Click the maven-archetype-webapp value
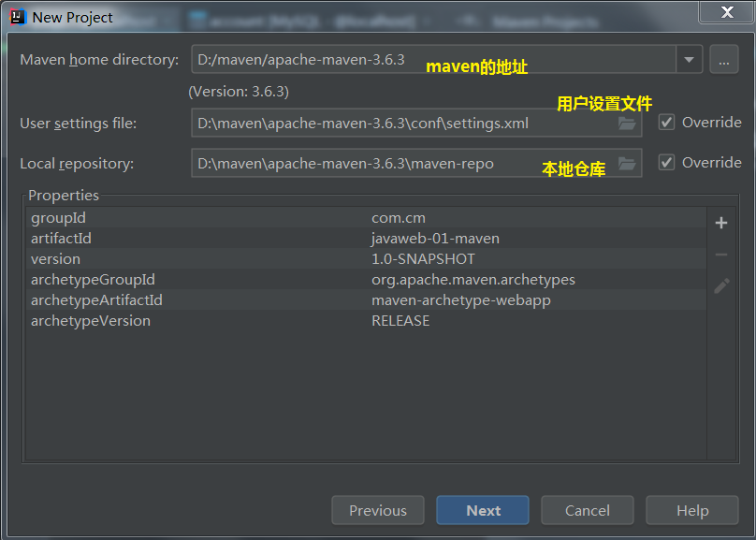 [x=461, y=299]
